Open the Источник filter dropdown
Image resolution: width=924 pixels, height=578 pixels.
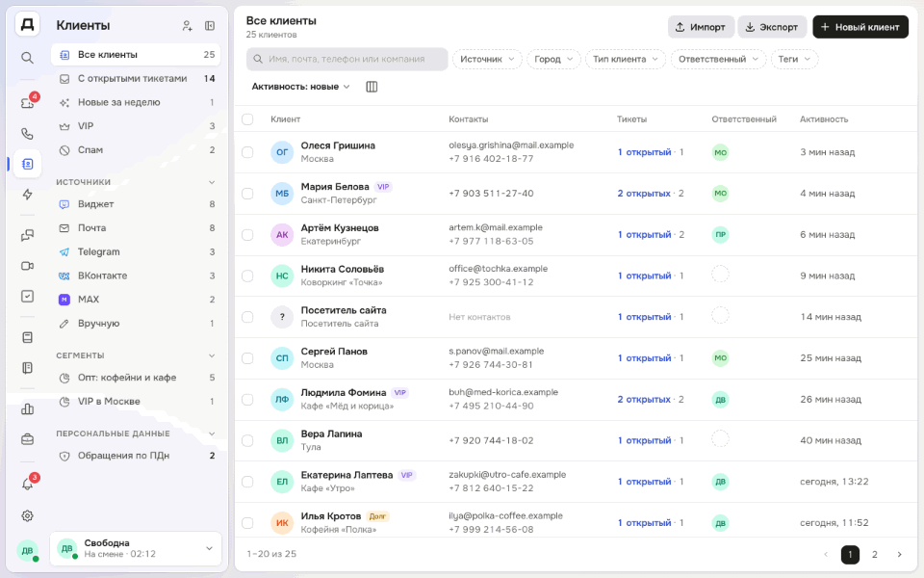[x=487, y=59]
